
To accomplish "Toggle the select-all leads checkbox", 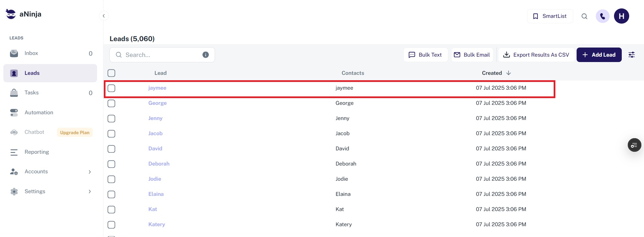I will pos(112,73).
